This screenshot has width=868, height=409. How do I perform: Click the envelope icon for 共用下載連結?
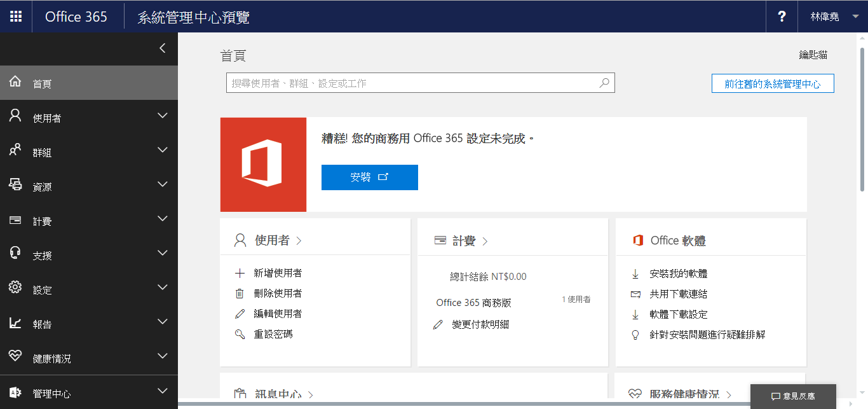point(635,295)
